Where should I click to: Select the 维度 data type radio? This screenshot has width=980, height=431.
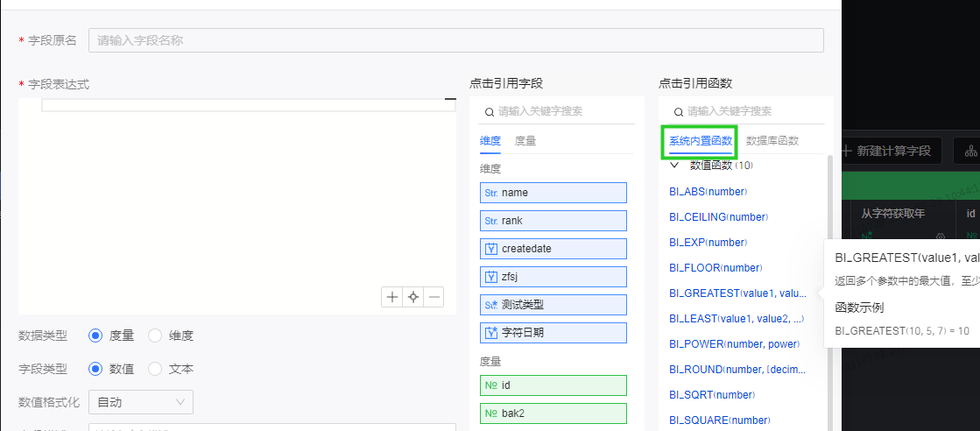[155, 336]
